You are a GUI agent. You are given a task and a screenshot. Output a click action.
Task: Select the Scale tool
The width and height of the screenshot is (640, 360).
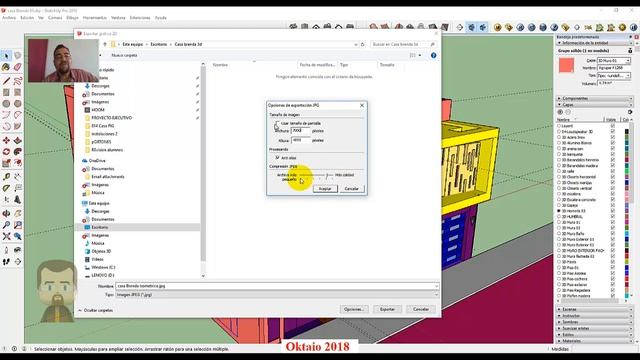pyautogui.click(x=6, y=163)
